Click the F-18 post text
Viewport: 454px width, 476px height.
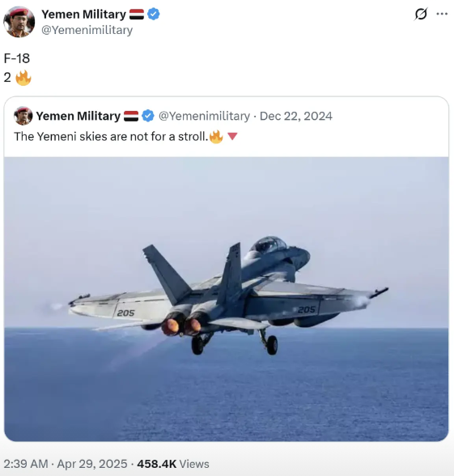click(17, 58)
